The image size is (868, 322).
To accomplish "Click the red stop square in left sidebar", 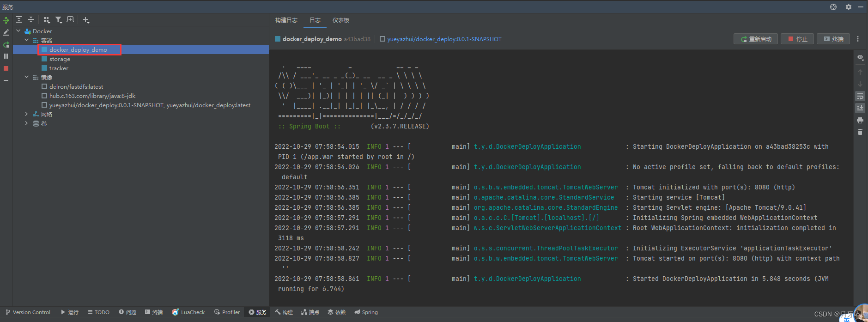I will [6, 68].
